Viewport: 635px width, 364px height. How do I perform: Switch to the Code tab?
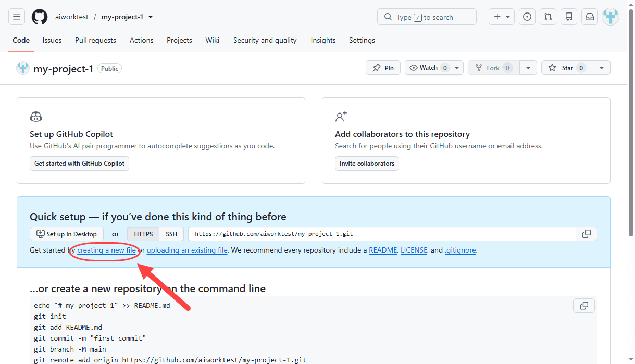(x=21, y=40)
